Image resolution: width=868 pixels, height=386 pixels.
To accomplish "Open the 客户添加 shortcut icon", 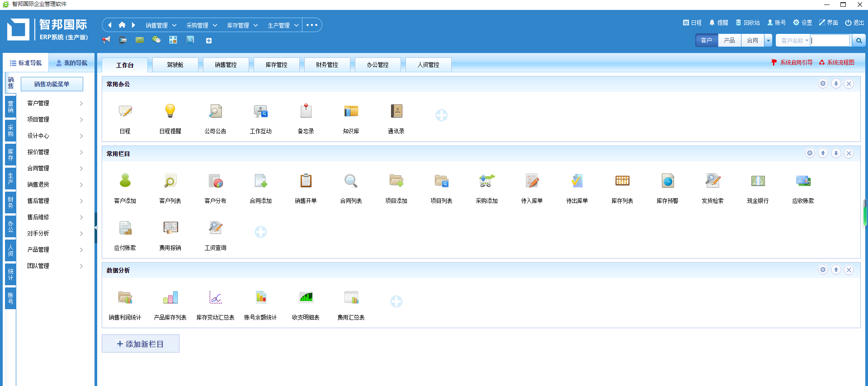I will pos(125,181).
